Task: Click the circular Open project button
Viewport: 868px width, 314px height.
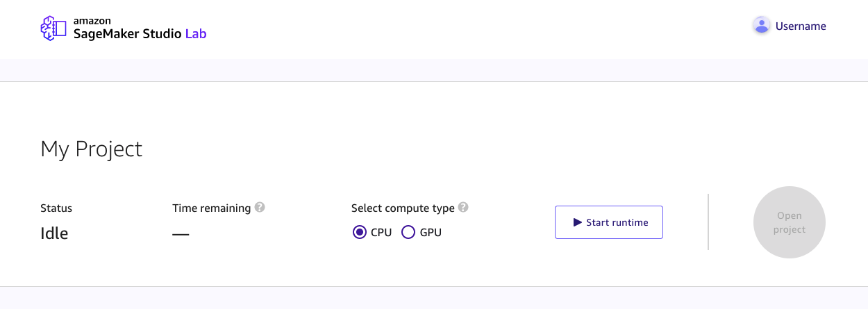Action: pos(790,222)
